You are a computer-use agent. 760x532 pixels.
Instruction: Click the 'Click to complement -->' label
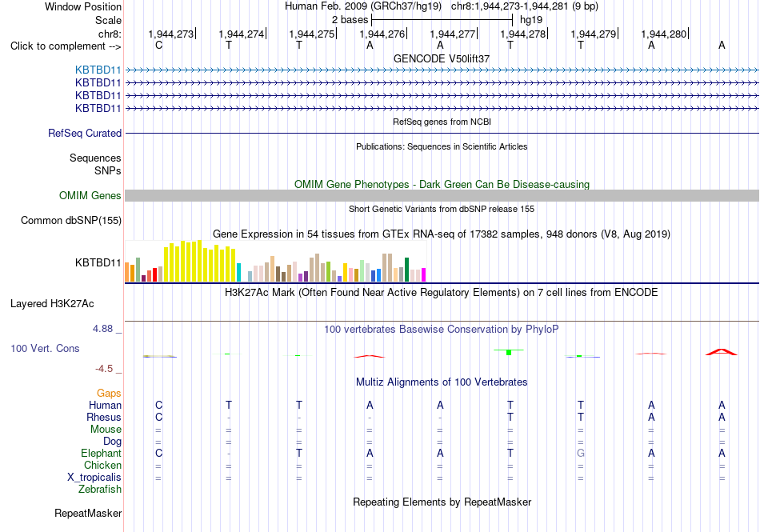[66, 46]
